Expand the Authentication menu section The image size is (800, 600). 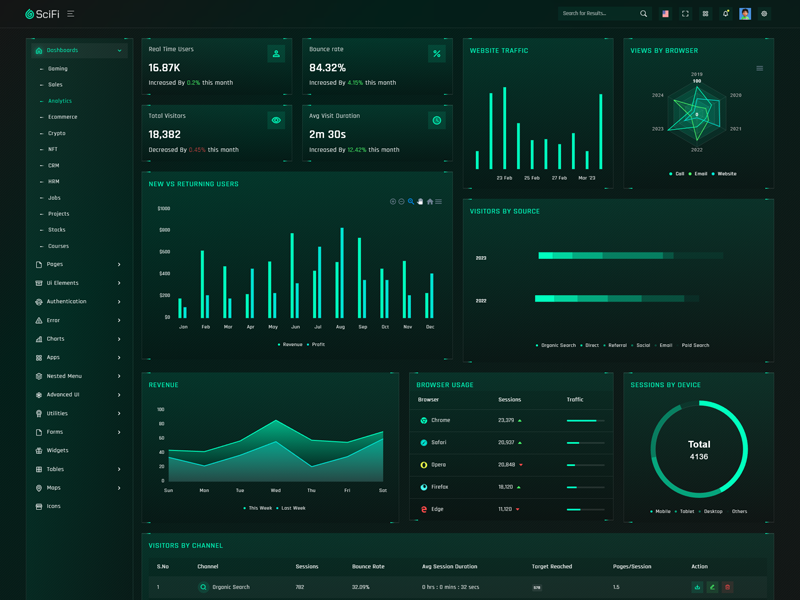tap(78, 301)
